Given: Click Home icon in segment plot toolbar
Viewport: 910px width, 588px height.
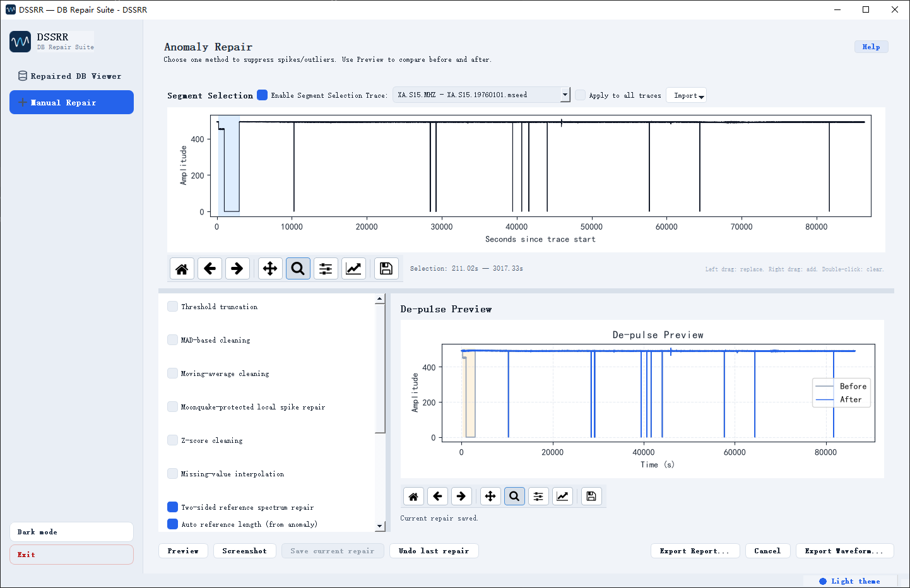Looking at the screenshot, I should [x=182, y=269].
